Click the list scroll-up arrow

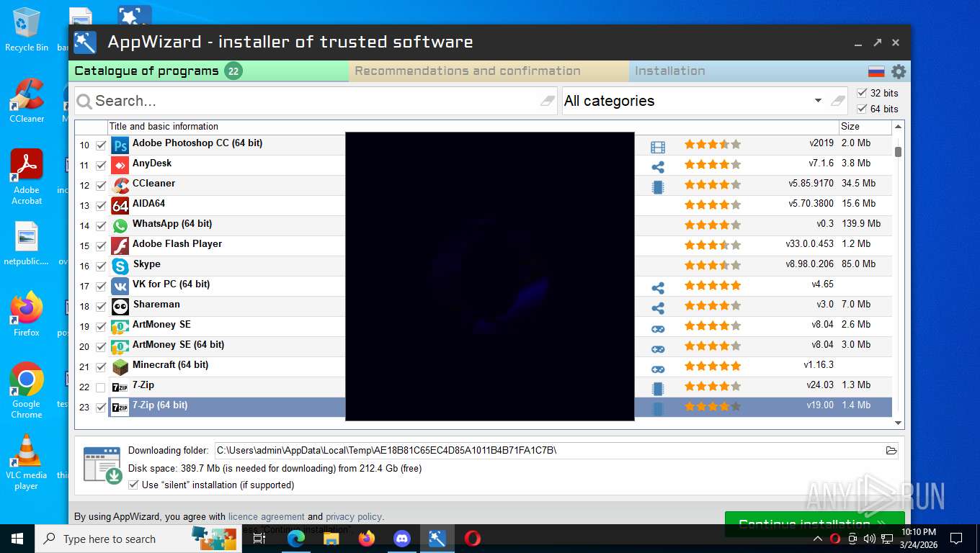pos(898,127)
